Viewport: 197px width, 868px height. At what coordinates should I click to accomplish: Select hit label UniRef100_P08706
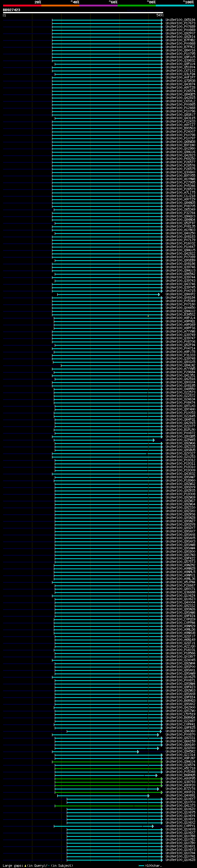180,341
